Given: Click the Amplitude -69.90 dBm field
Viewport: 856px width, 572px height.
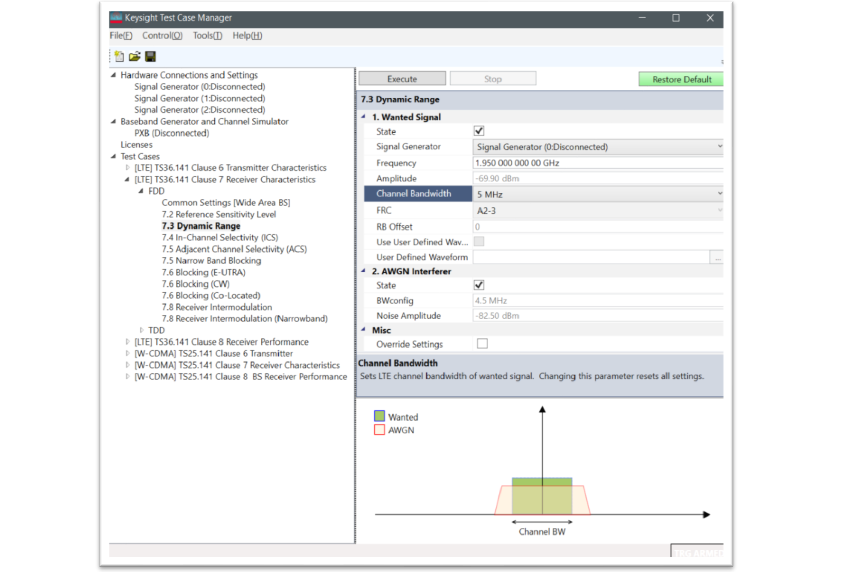Looking at the screenshot, I should click(598, 178).
